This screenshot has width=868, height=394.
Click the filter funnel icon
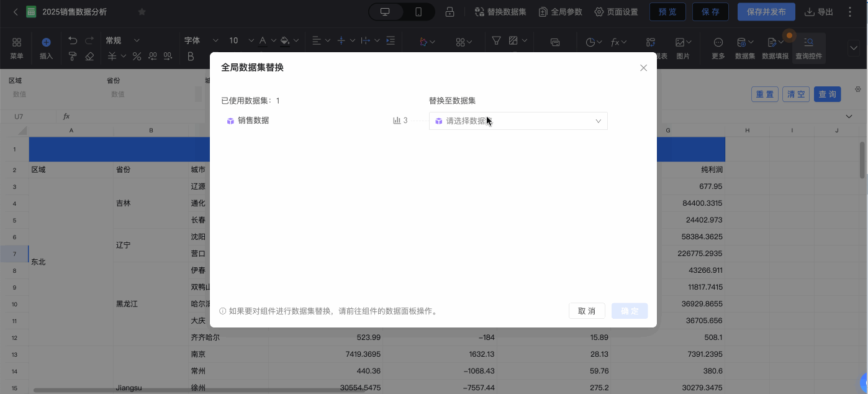pos(496,40)
